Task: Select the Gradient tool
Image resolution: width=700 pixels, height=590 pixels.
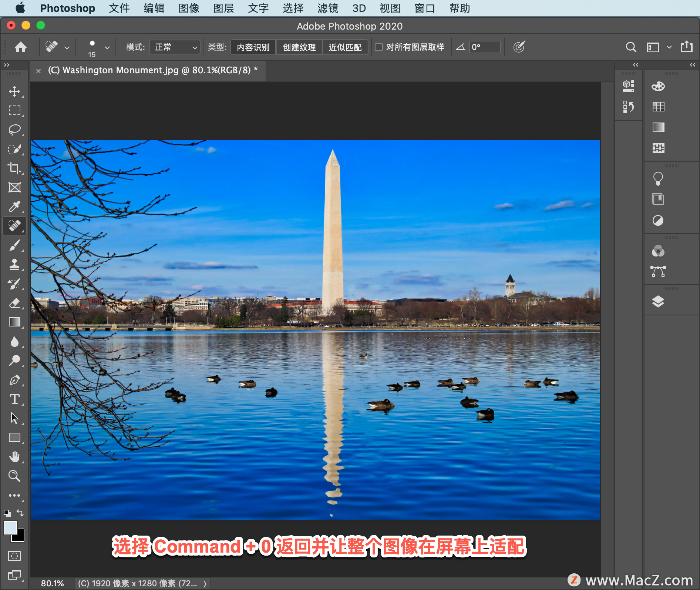Action: [14, 322]
